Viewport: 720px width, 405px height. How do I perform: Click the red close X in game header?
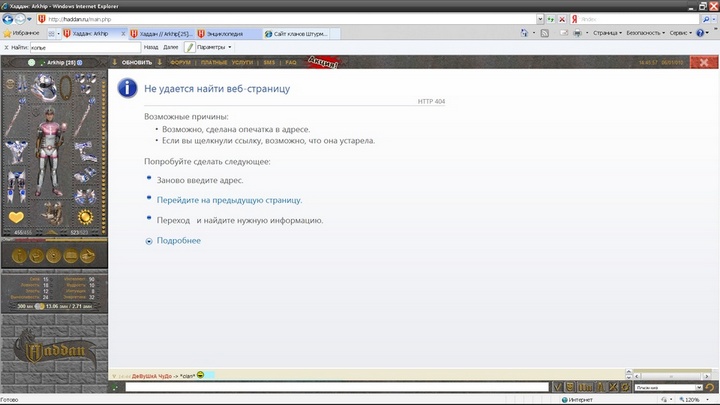pos(704,62)
